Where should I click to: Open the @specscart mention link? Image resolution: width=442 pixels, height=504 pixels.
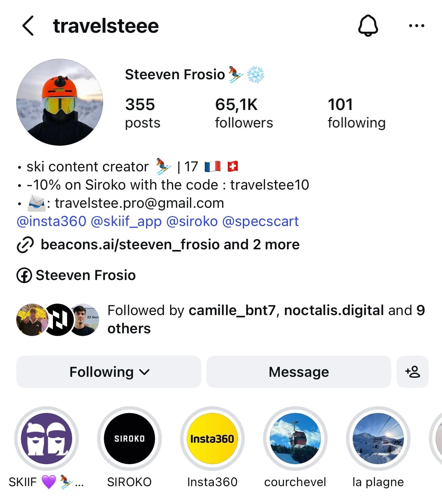(x=260, y=221)
